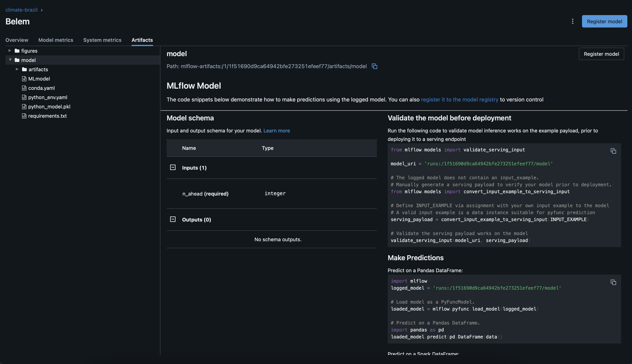Select requirements.txt in the artifact tree
The height and width of the screenshot is (364, 632).
click(x=47, y=116)
